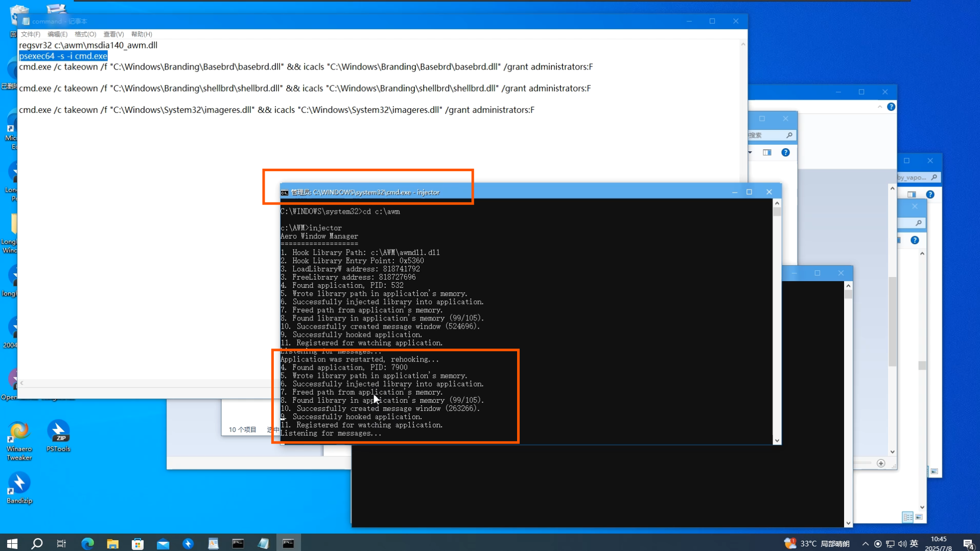Click help icon beside the 搜索 Explorer preview pane
The image size is (980, 551).
[785, 152]
